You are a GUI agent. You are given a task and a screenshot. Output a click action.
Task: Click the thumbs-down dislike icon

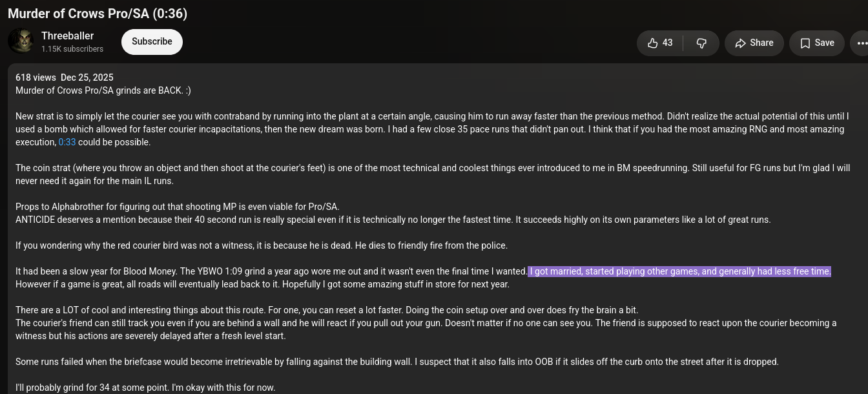click(701, 43)
